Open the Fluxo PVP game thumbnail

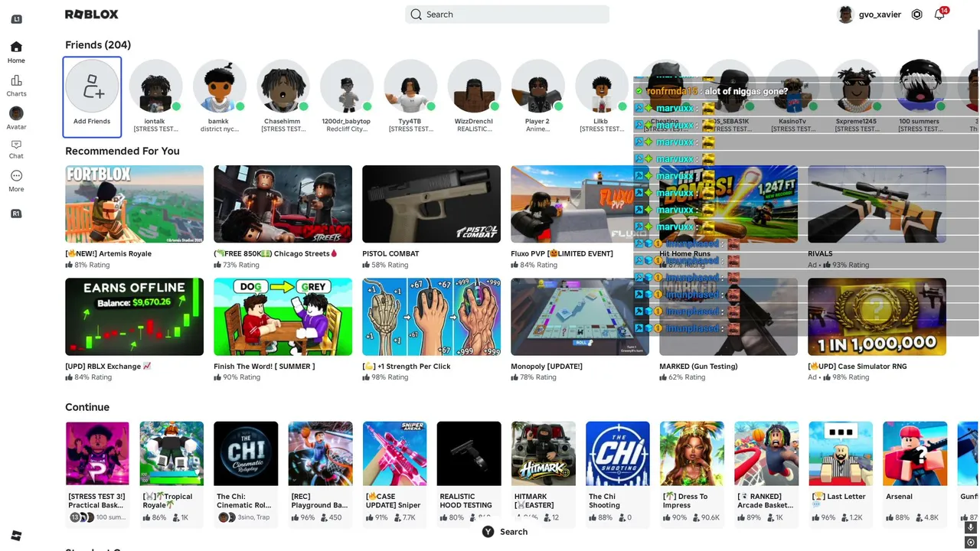[x=580, y=204]
